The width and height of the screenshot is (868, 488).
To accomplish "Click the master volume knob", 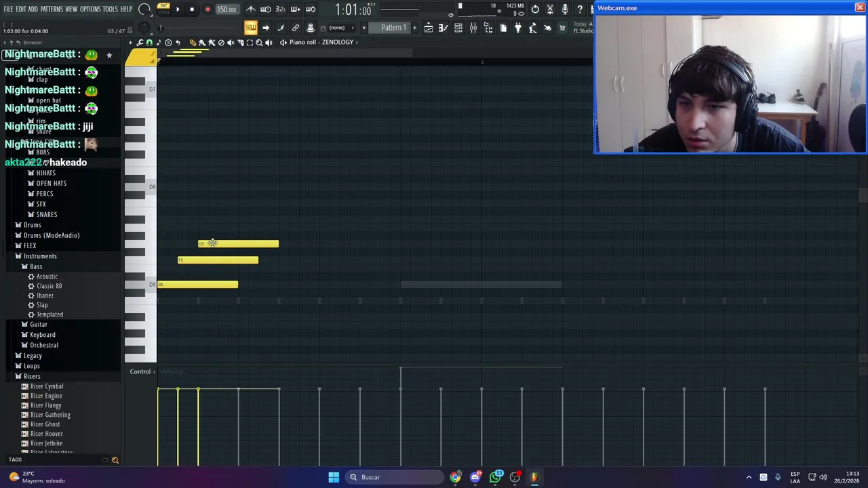I will point(144,9).
